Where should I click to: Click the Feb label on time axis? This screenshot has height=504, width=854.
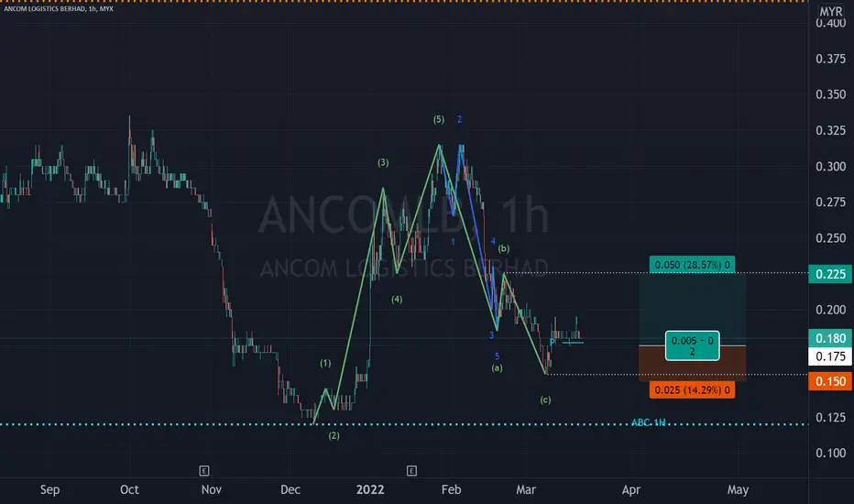tap(451, 489)
